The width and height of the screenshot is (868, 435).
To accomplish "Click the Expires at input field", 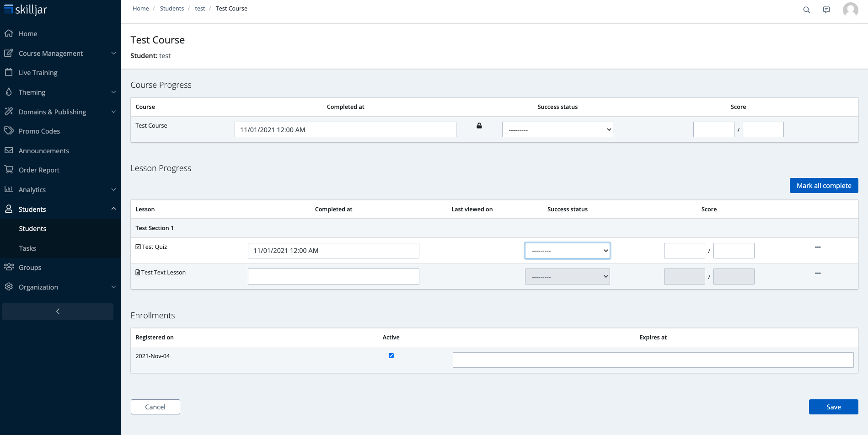I will tap(653, 360).
